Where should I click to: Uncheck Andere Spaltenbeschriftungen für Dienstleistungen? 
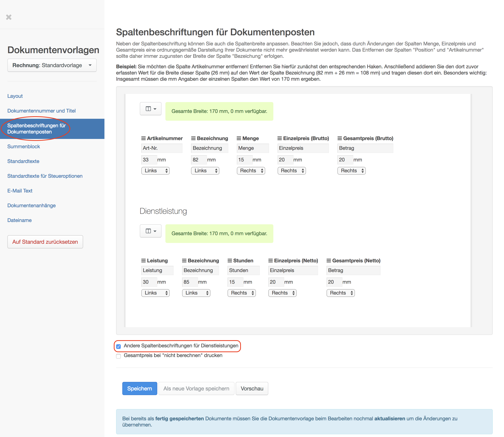(119, 346)
